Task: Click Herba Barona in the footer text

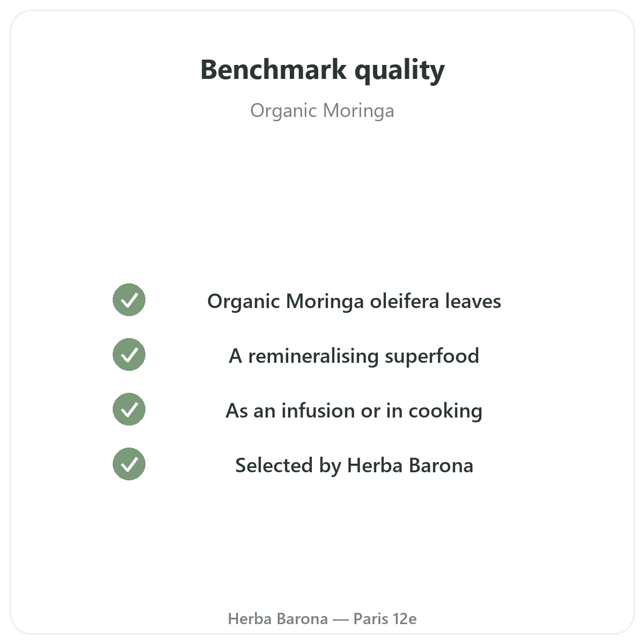Action: 277,619
